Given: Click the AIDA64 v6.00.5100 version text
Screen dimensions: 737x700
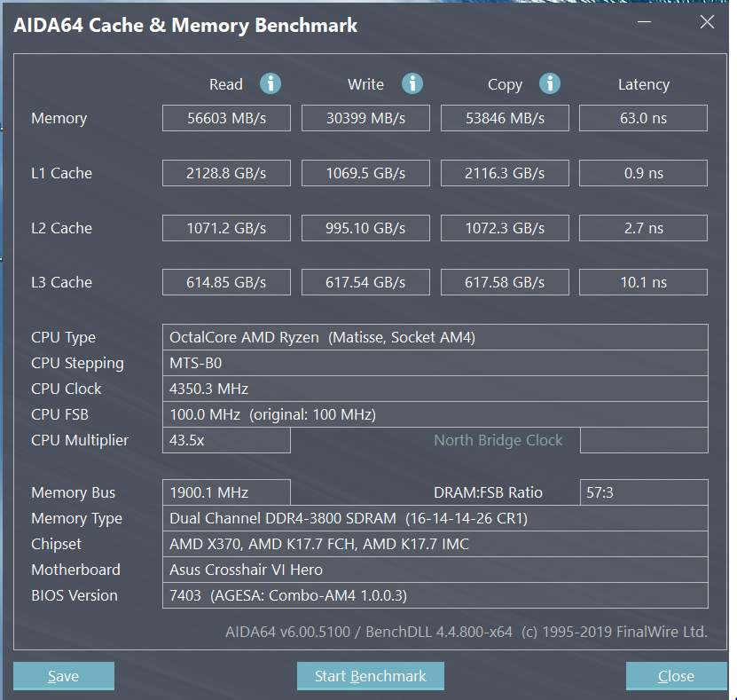Looking at the screenshot, I should pyautogui.click(x=287, y=632).
